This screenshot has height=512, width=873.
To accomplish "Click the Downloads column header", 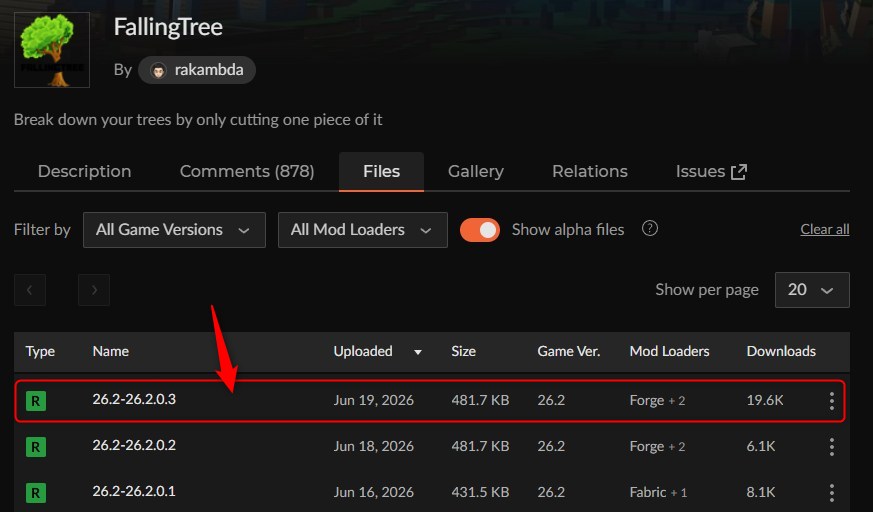I will point(781,351).
